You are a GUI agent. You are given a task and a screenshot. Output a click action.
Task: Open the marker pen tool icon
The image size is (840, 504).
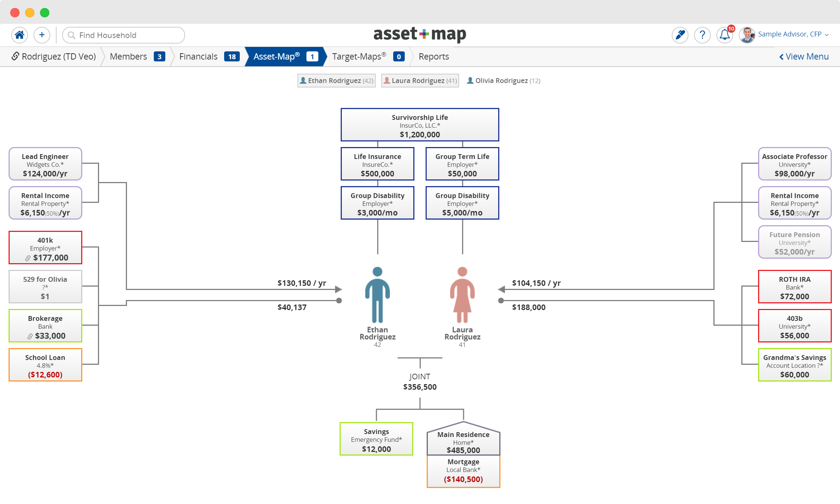point(680,35)
